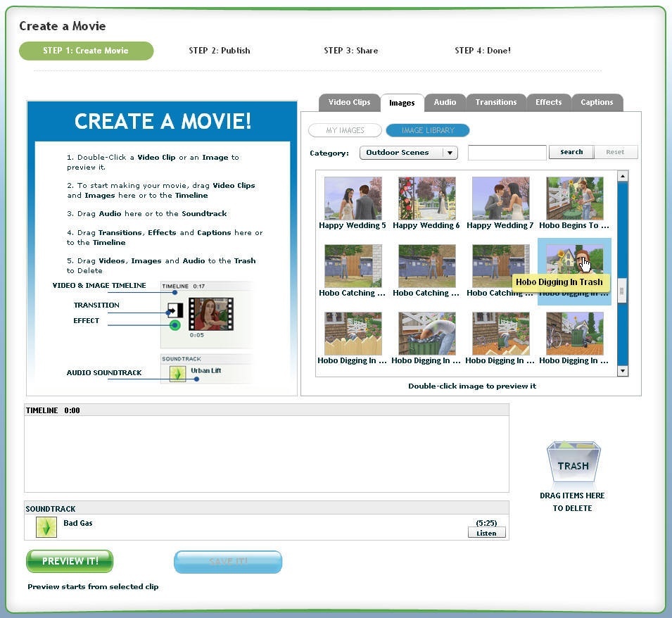This screenshot has height=618, width=672.
Task: Open the Transitions tab
Action: click(495, 102)
